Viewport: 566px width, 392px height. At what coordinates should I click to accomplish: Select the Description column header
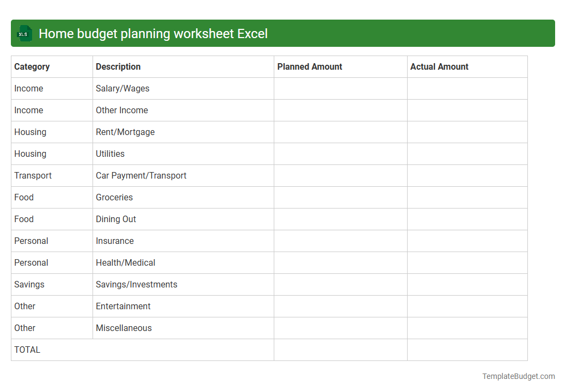pyautogui.click(x=118, y=66)
